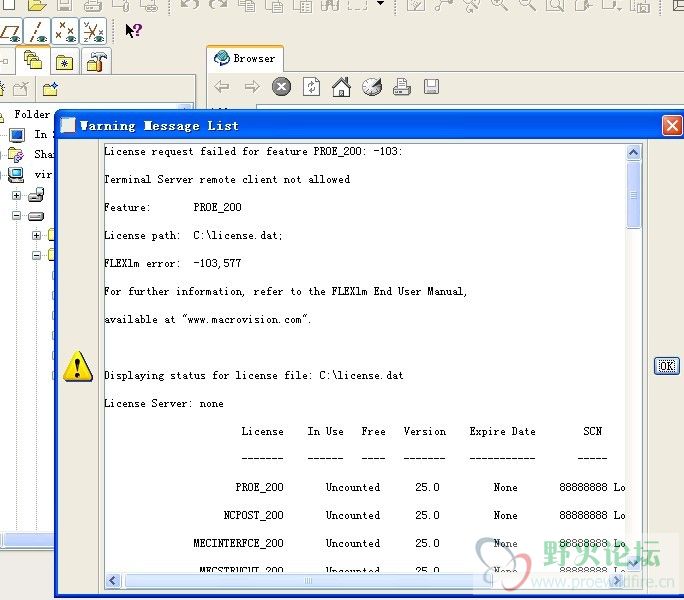684x600 pixels.
Task: Open the Connections tab with hammer icon
Action: tap(96, 62)
